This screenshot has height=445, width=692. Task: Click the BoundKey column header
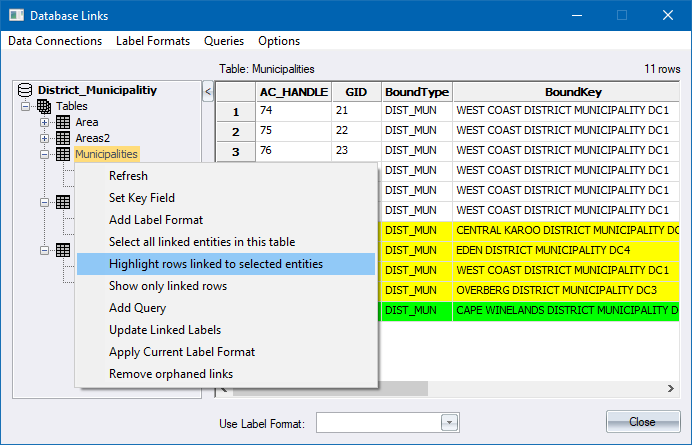[565, 90]
